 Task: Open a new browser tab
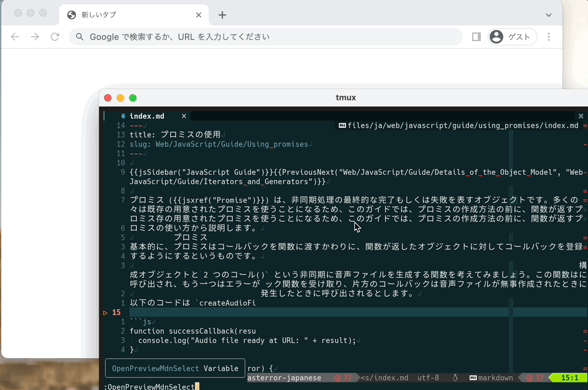click(x=222, y=15)
